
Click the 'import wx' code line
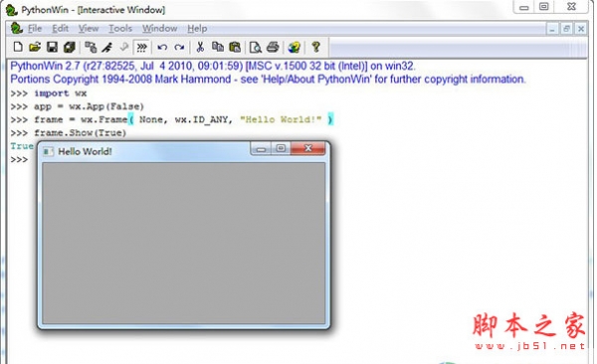tap(49, 93)
